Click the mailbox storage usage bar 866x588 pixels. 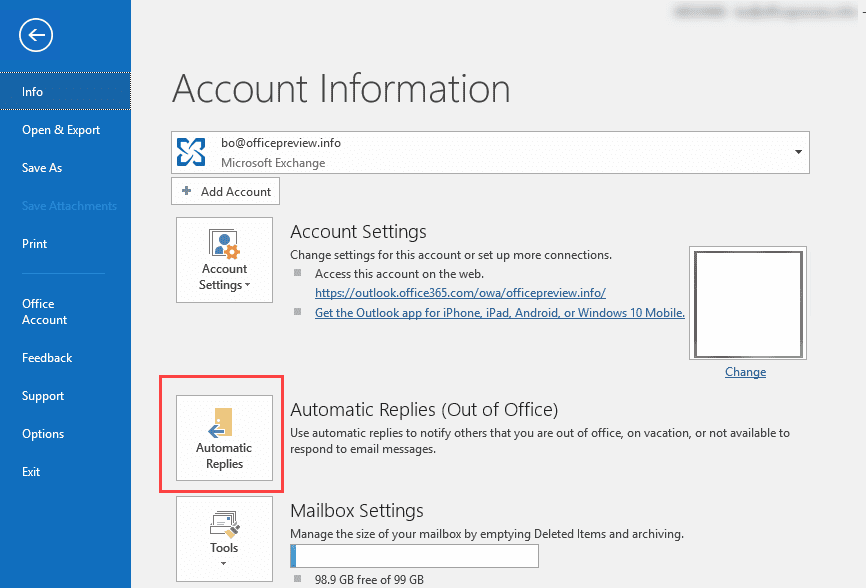[414, 556]
